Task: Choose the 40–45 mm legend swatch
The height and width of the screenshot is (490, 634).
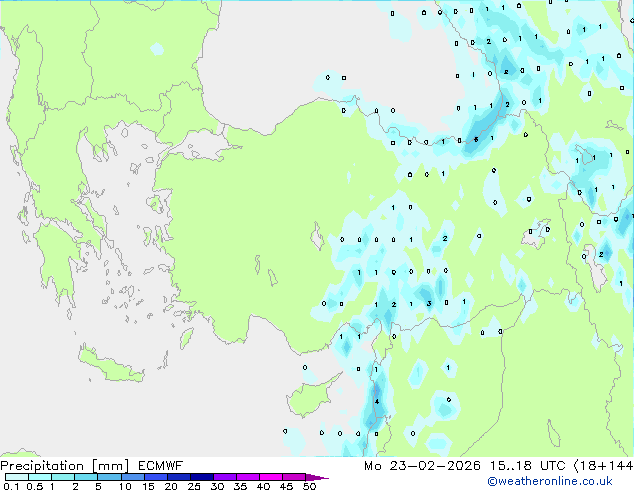Action: click(x=271, y=477)
